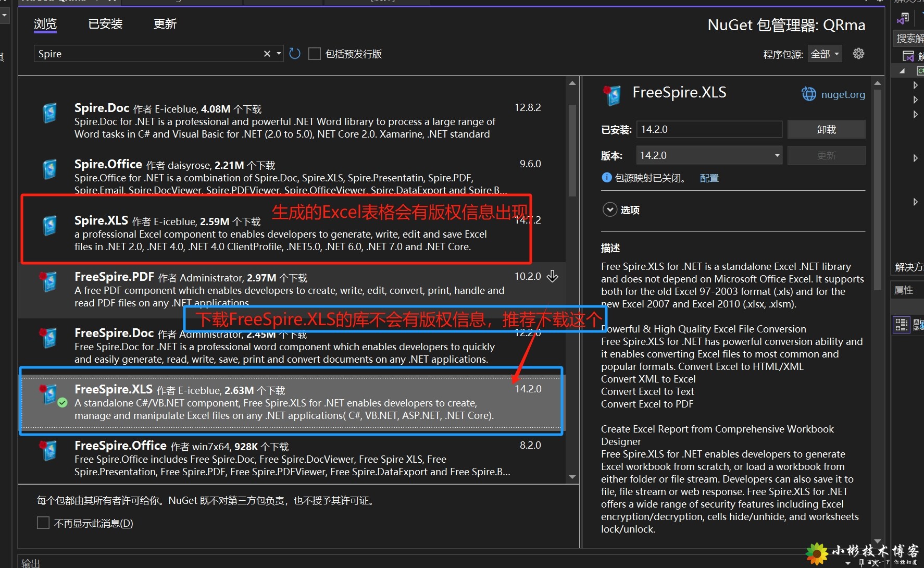
Task: Click the 已安装 14.2.0 version field
Action: [x=709, y=129]
